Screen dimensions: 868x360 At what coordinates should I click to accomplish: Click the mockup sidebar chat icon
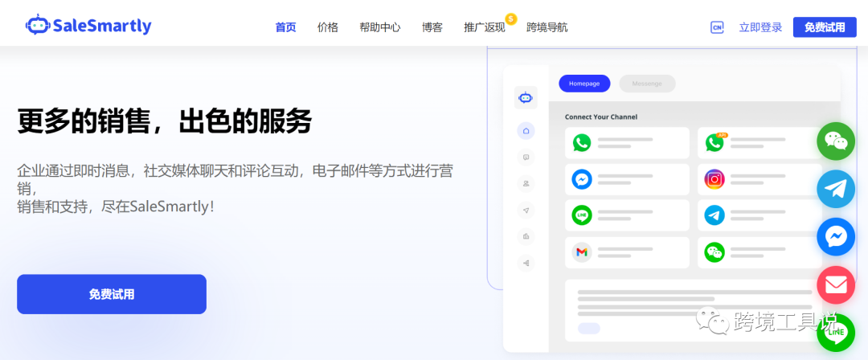[526, 157]
